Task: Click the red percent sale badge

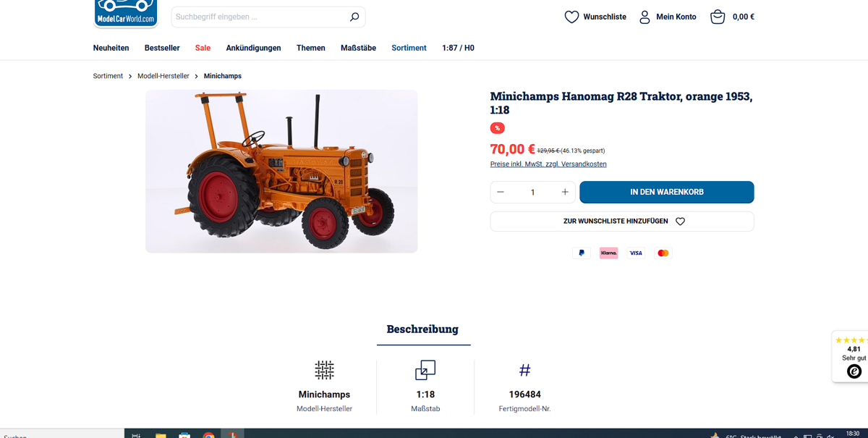Action: 497,128
